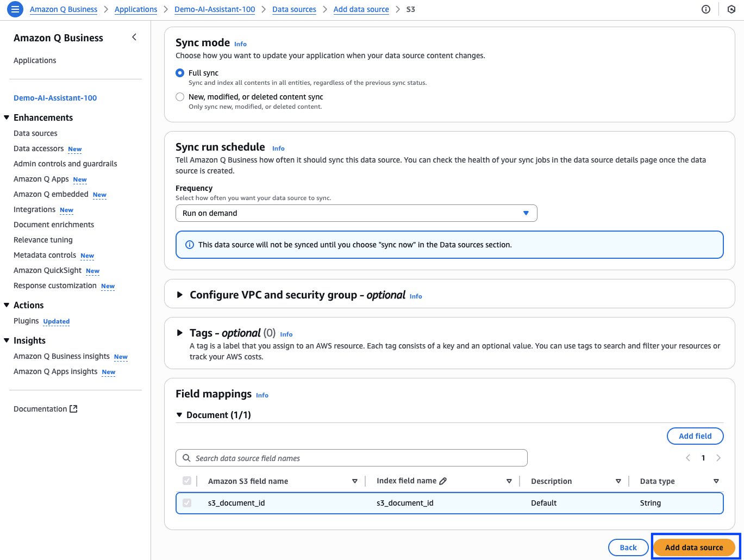
Task: Go to Amazon Q Business breadcrumb
Action: pyautogui.click(x=64, y=9)
